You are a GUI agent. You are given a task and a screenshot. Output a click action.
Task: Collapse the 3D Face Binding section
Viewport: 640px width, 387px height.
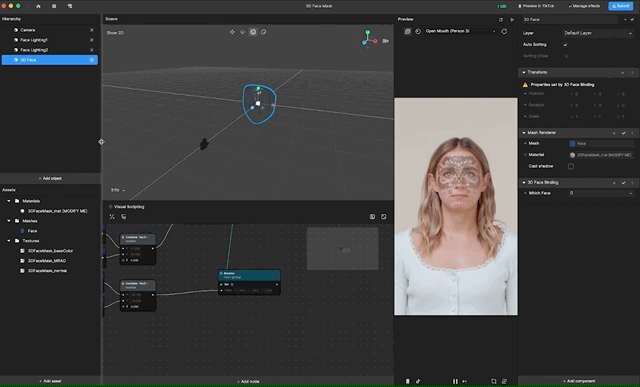click(524, 183)
